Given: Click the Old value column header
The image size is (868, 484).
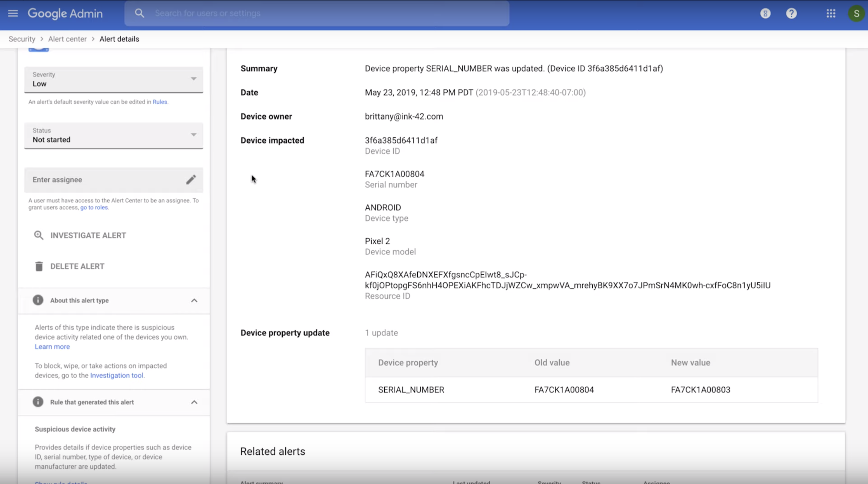Looking at the screenshot, I should coord(552,362).
